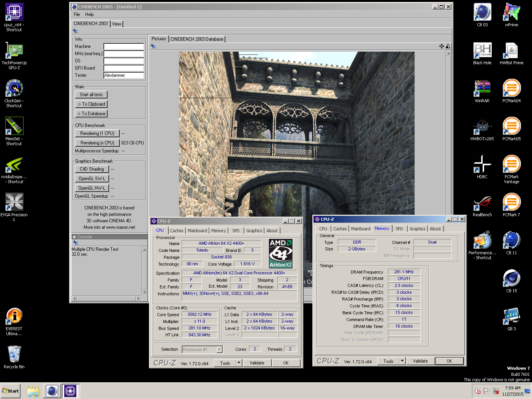Screen dimensions: 532x399
Task: Open the HWBOTx265 desktop icon
Action: tap(482, 129)
